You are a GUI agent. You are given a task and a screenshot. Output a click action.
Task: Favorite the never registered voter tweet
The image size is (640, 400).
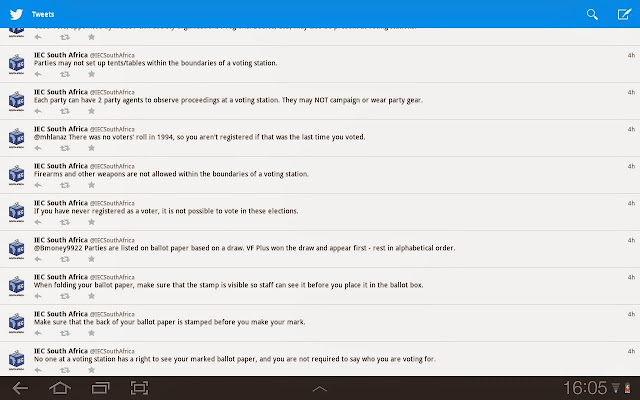coord(91,222)
